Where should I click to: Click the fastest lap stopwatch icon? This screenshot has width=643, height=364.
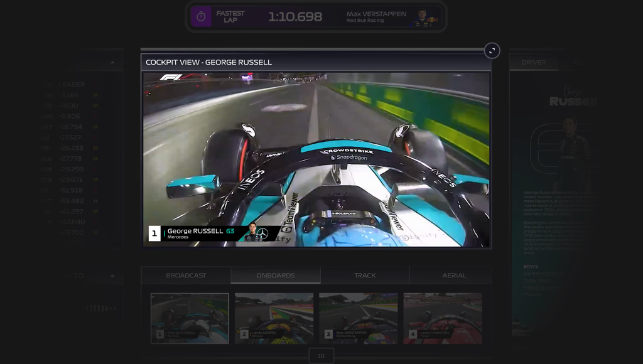201,17
